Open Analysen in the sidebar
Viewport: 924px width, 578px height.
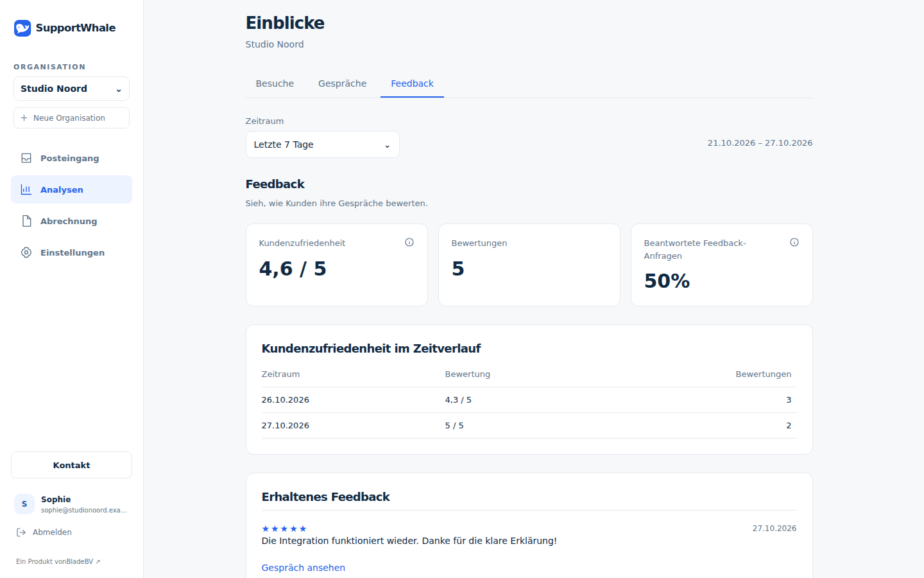point(71,189)
